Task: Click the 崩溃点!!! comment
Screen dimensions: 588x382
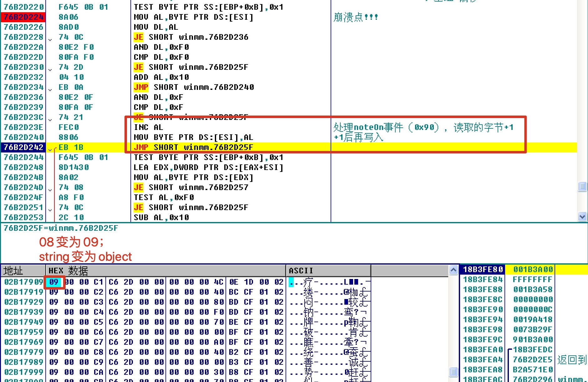Action: click(356, 17)
